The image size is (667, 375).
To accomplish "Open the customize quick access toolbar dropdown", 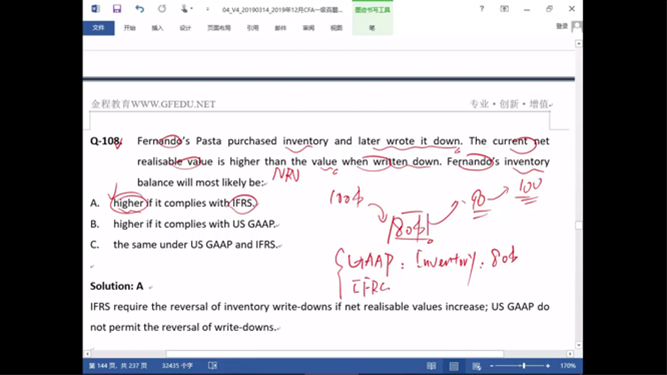I will tap(208, 9).
